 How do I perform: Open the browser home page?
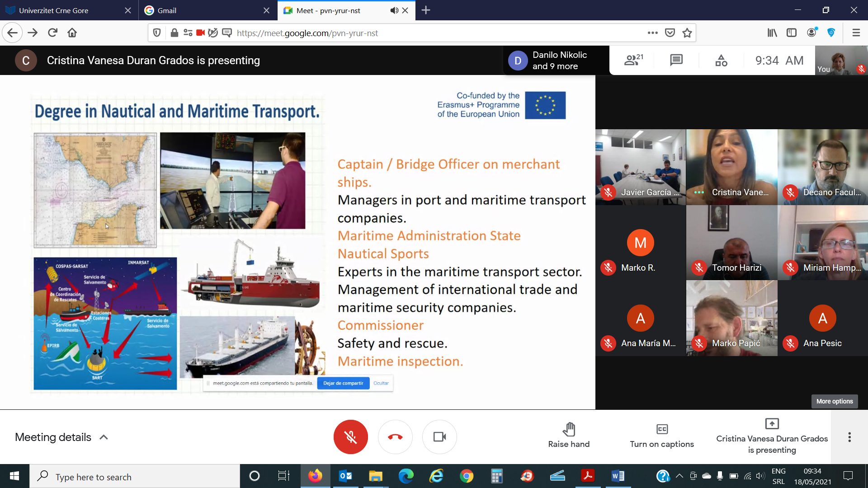point(72,33)
